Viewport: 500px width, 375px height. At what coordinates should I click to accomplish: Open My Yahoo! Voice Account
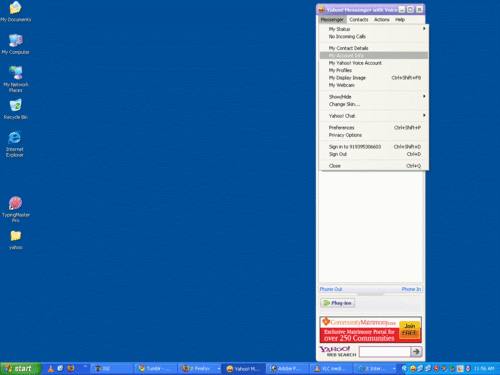pos(374,63)
